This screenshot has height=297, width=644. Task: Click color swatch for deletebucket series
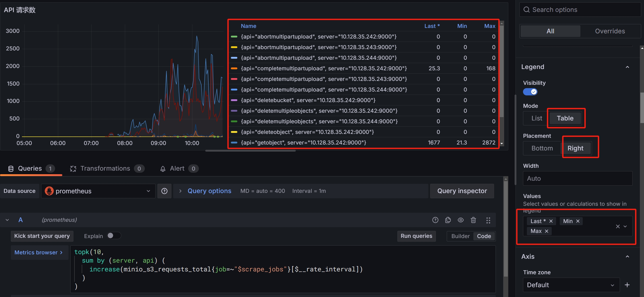point(234,100)
